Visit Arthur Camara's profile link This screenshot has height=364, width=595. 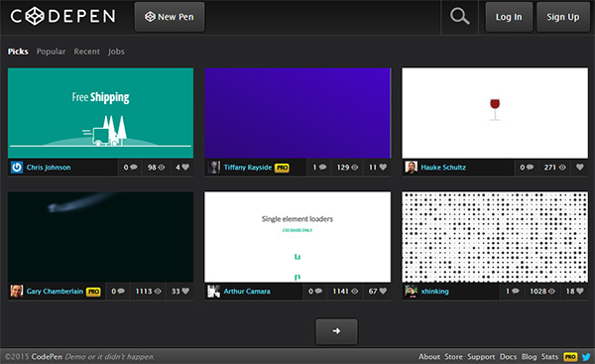pos(247,292)
